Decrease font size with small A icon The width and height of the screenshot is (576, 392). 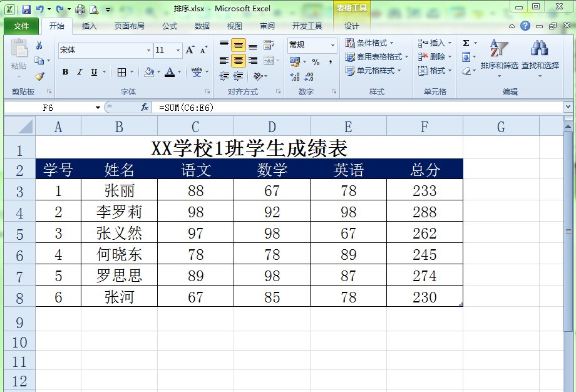point(203,50)
